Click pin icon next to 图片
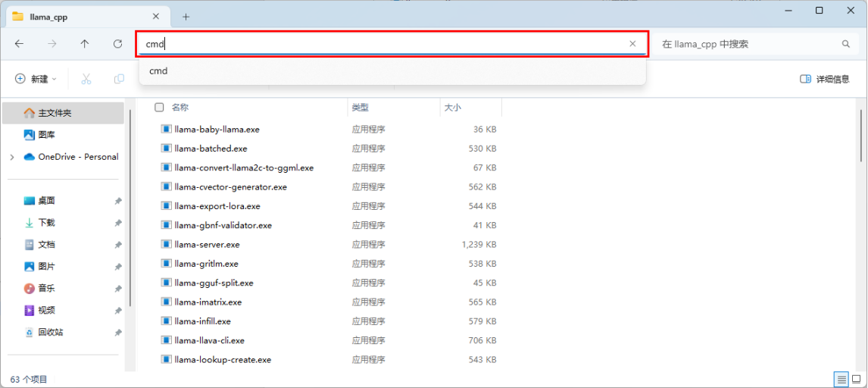The height and width of the screenshot is (388, 868). coord(118,267)
